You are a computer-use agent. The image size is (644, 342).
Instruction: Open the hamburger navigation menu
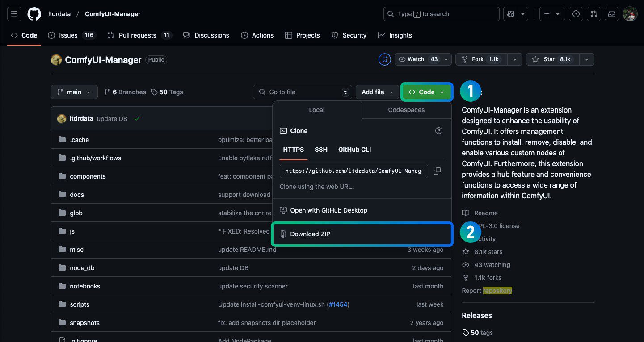click(x=14, y=14)
